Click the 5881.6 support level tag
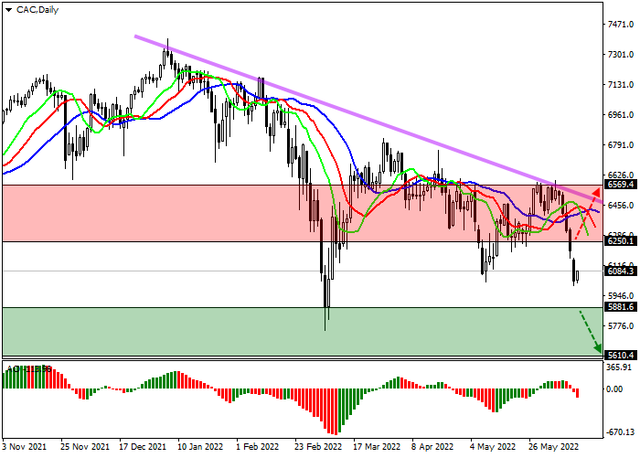Image resolution: width=640 pixels, height=457 pixels. click(x=620, y=307)
